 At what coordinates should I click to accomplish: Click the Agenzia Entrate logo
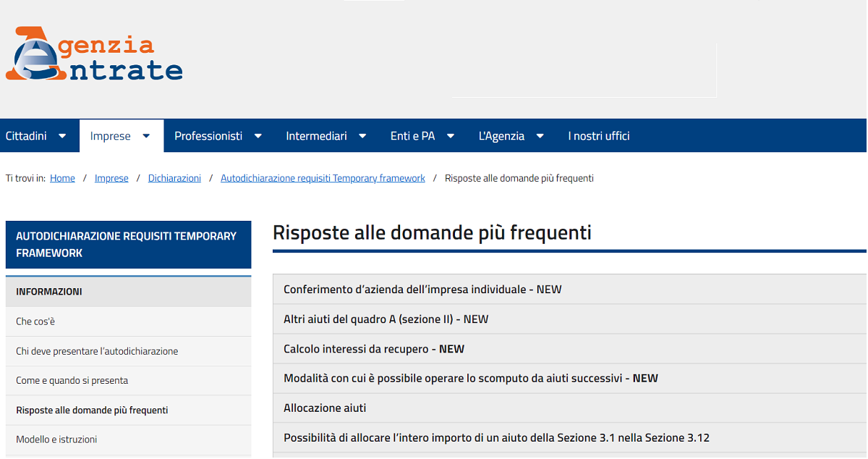coord(94,54)
